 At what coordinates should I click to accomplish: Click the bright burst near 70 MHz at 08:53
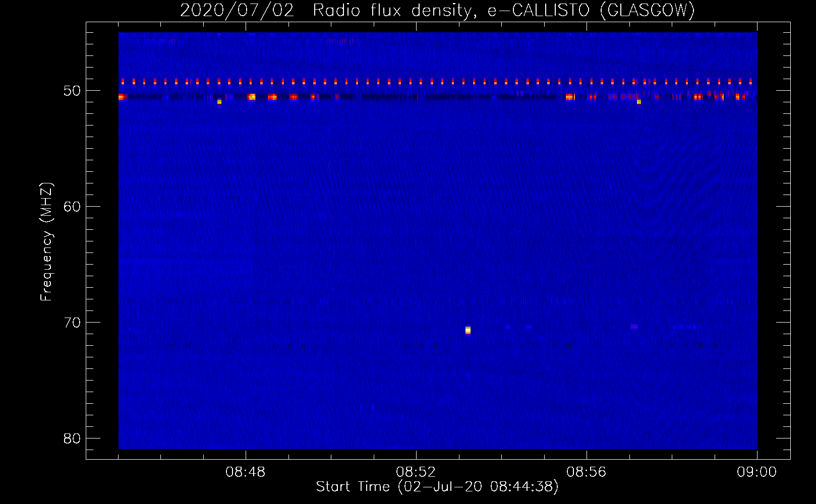[468, 330]
